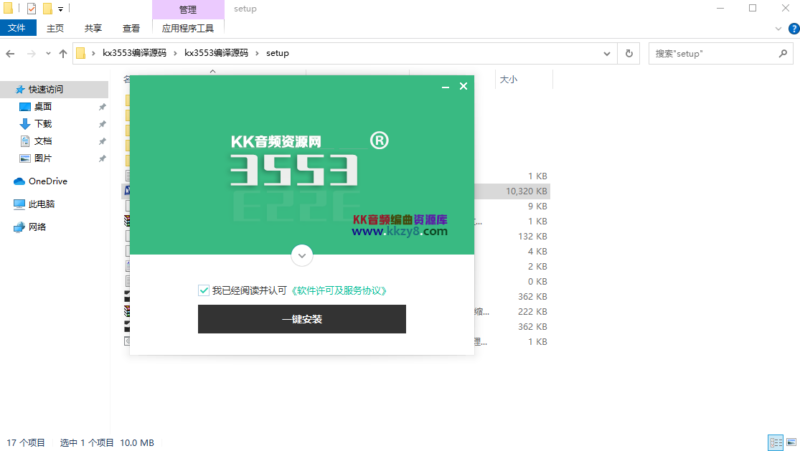Select OneDrive in the navigation pane
800x451 pixels.
pos(47,181)
